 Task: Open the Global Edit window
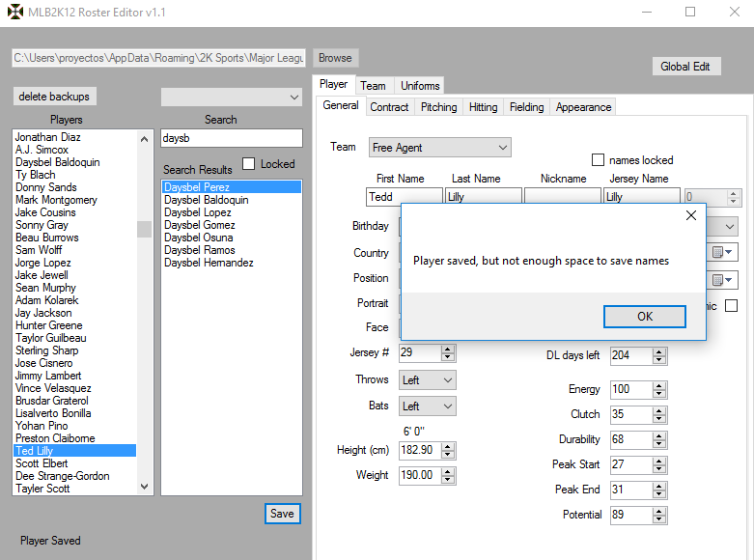click(x=685, y=67)
